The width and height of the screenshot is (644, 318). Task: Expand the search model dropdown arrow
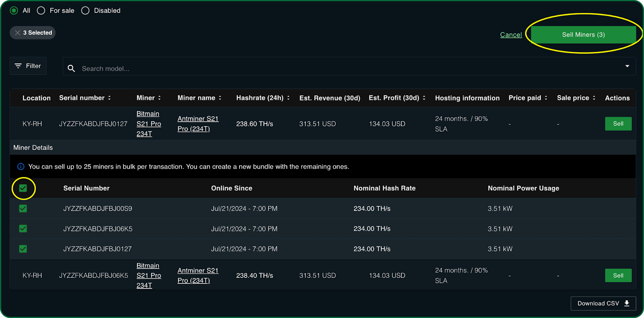[627, 66]
